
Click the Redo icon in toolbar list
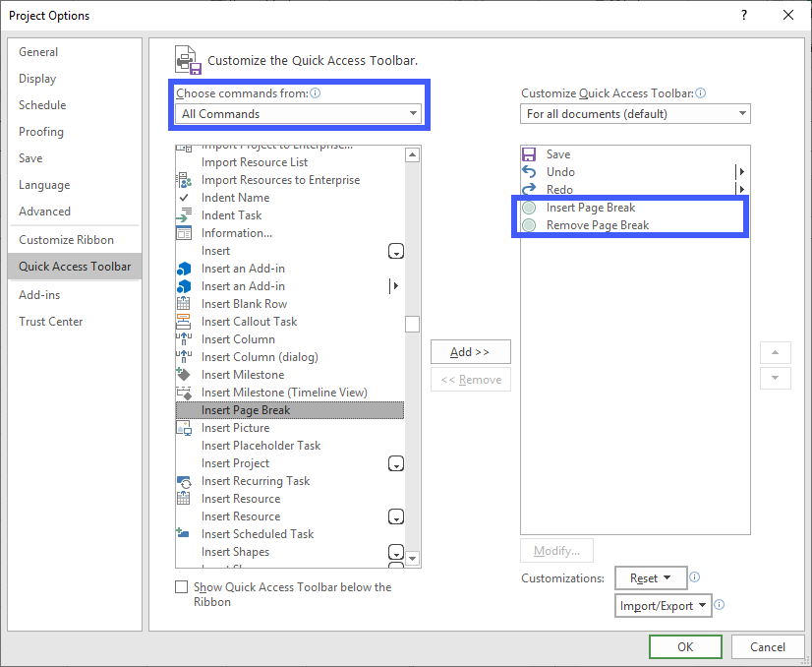[x=529, y=189]
